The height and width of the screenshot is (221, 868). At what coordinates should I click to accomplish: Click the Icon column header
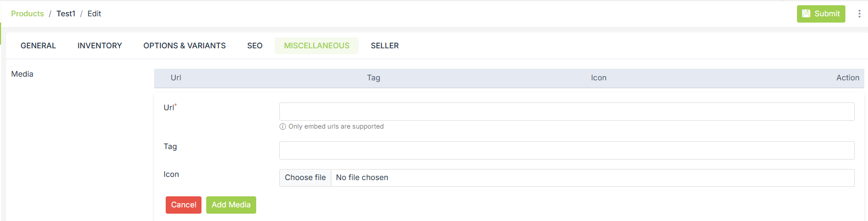pyautogui.click(x=599, y=78)
